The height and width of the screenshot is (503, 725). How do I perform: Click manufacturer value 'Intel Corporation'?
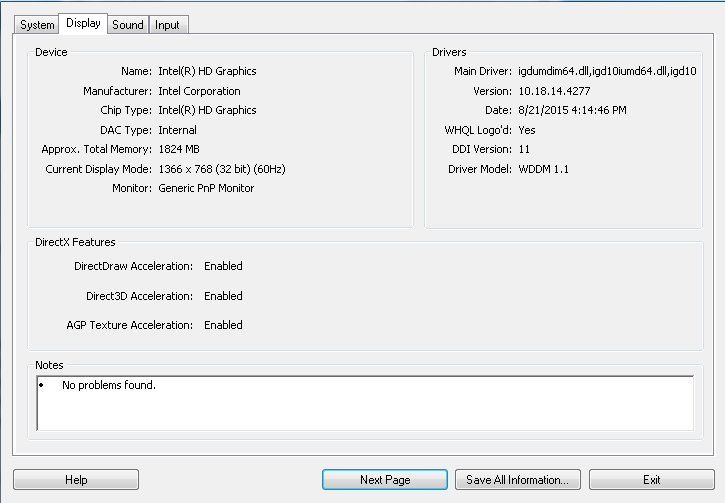pyautogui.click(x=199, y=91)
